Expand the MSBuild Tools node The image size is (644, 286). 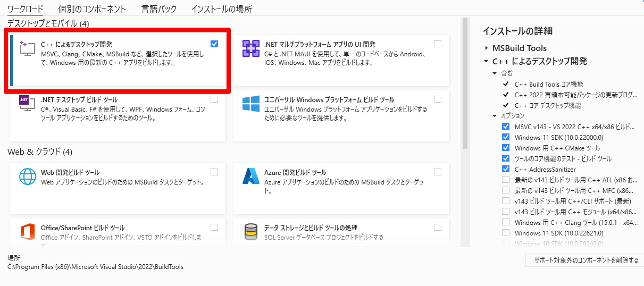[x=486, y=48]
